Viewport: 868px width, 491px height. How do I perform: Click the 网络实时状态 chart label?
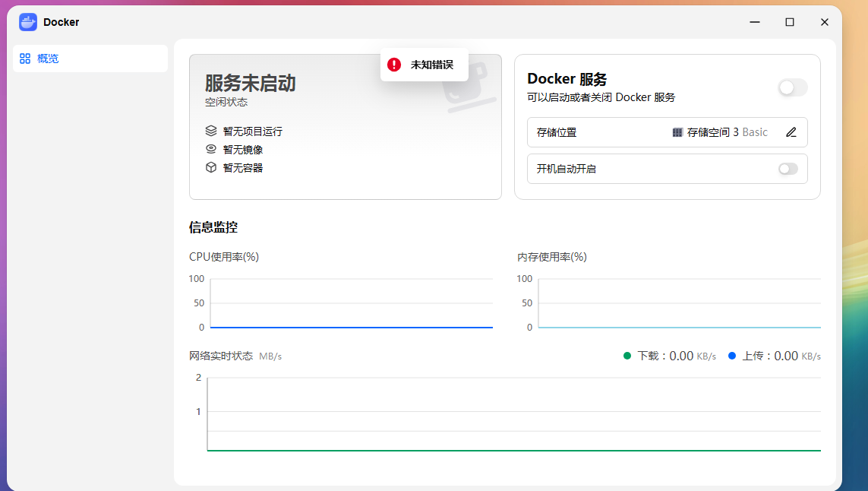pos(221,356)
